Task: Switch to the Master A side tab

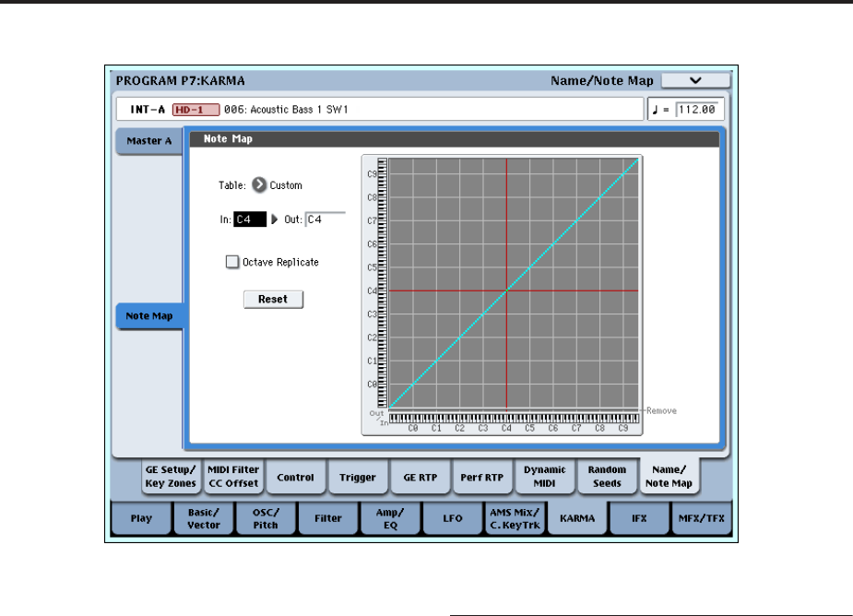Action: (x=148, y=141)
